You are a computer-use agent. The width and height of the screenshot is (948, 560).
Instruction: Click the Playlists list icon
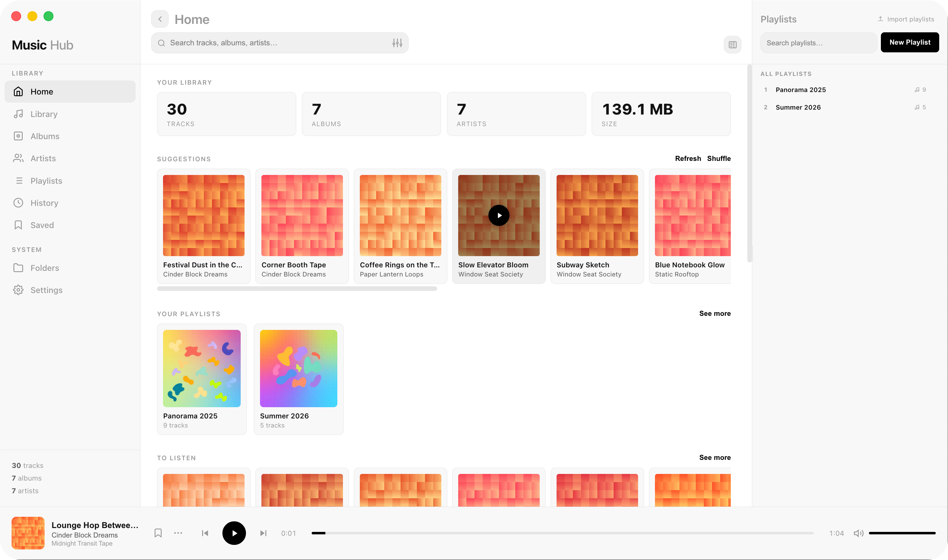click(19, 181)
